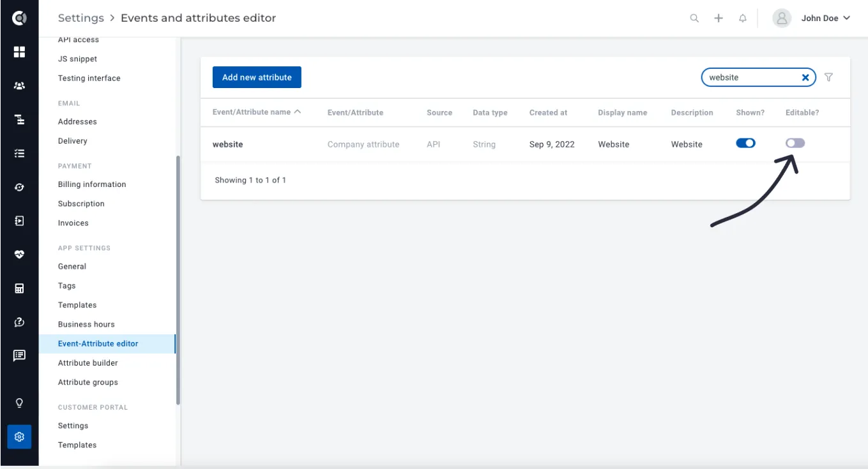Open the Event-Attribute editor menu item
868x469 pixels.
[107, 343]
